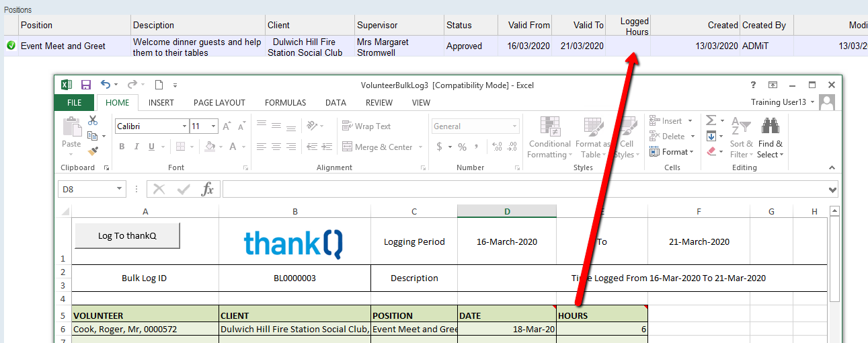Viewport: 868px width, 343px height.
Task: Select the Event Meet and Greet position row
Action: pyautogui.click(x=63, y=46)
